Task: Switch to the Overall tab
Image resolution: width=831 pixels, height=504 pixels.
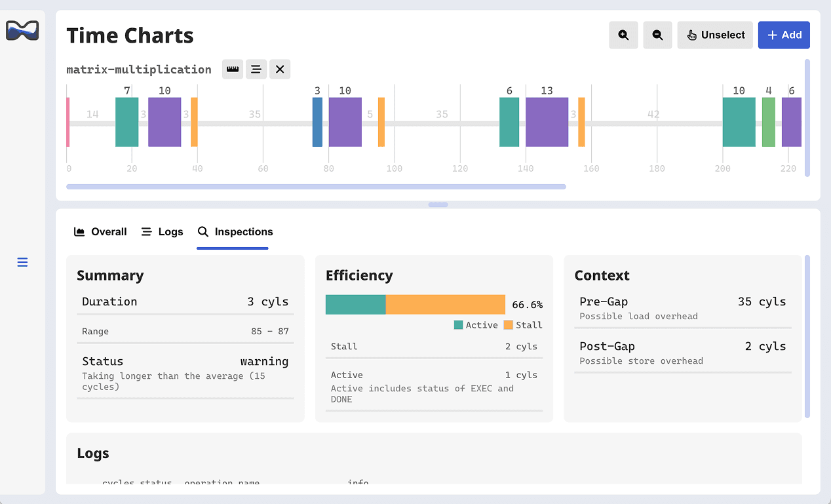Action: pyautogui.click(x=100, y=231)
